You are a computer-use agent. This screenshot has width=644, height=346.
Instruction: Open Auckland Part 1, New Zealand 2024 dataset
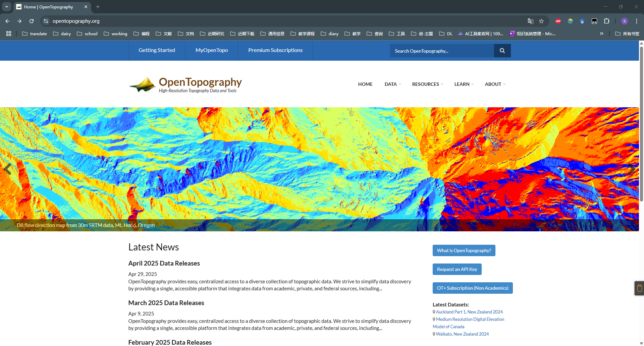pyautogui.click(x=469, y=312)
